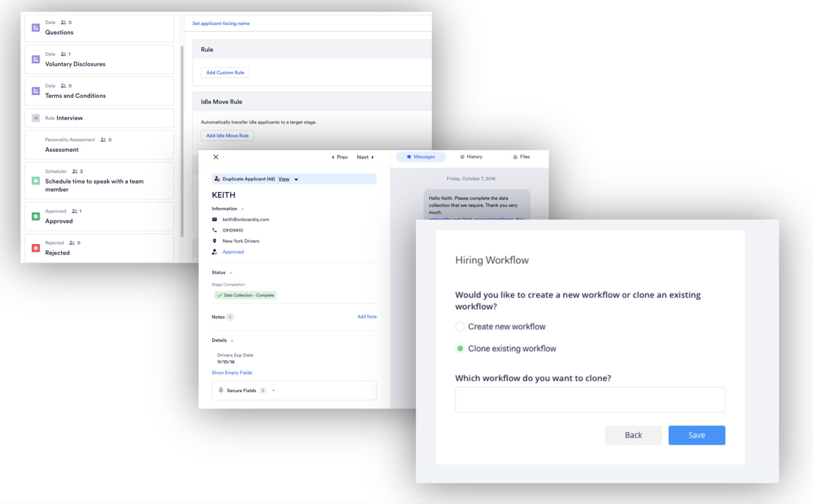This screenshot has width=813, height=504.
Task: Close the applicant panel with X icon
Action: pos(216,157)
